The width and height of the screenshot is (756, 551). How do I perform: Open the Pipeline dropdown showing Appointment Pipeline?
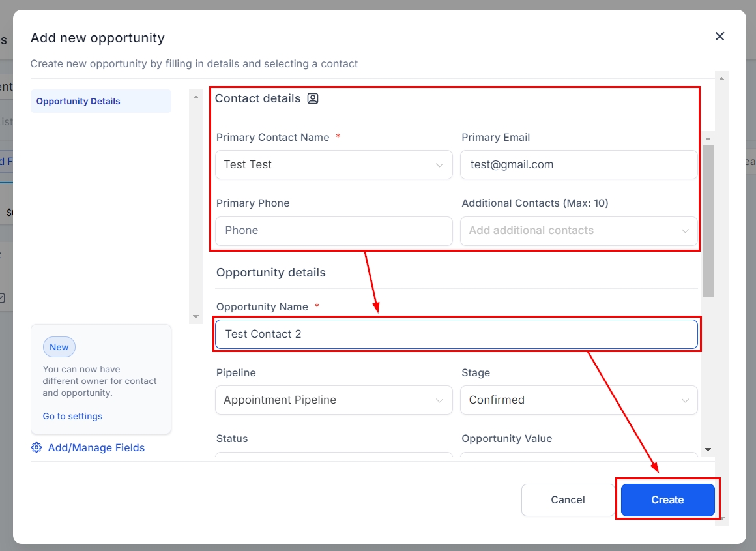[334, 400]
